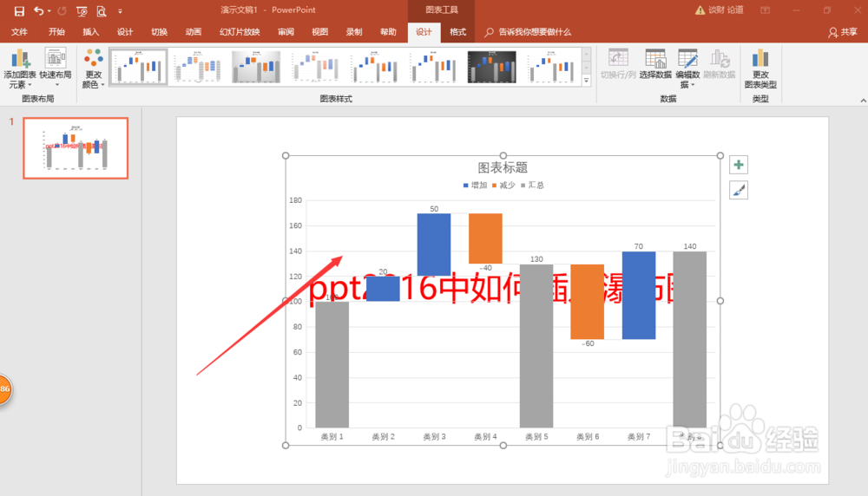Click the Save icon in title bar
This screenshot has width=868, height=496.
click(x=19, y=10)
